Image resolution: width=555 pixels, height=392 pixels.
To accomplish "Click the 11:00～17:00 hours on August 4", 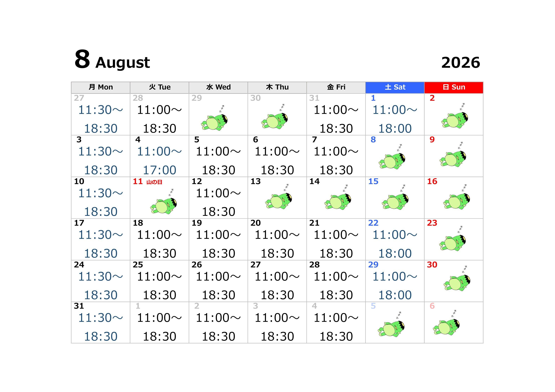I will (x=159, y=161).
